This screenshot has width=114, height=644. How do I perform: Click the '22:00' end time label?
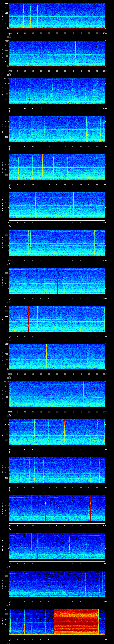click(x=105, y=223)
